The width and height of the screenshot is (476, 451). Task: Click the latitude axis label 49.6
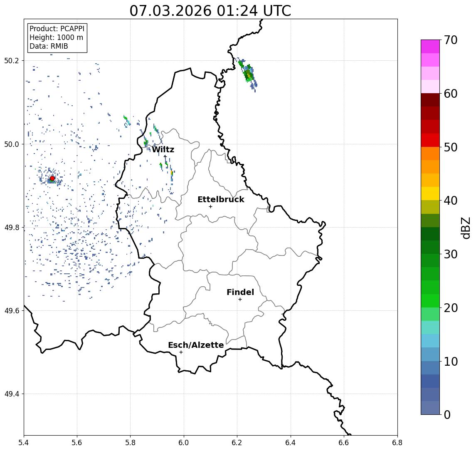click(12, 311)
